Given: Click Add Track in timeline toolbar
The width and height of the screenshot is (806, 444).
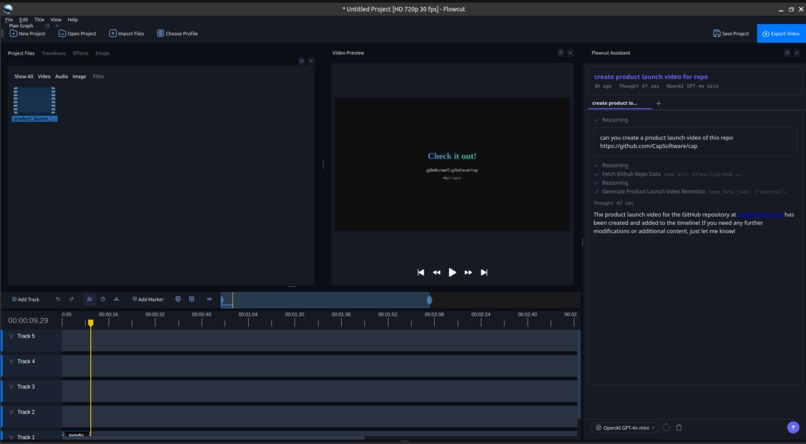Looking at the screenshot, I should pos(26,299).
